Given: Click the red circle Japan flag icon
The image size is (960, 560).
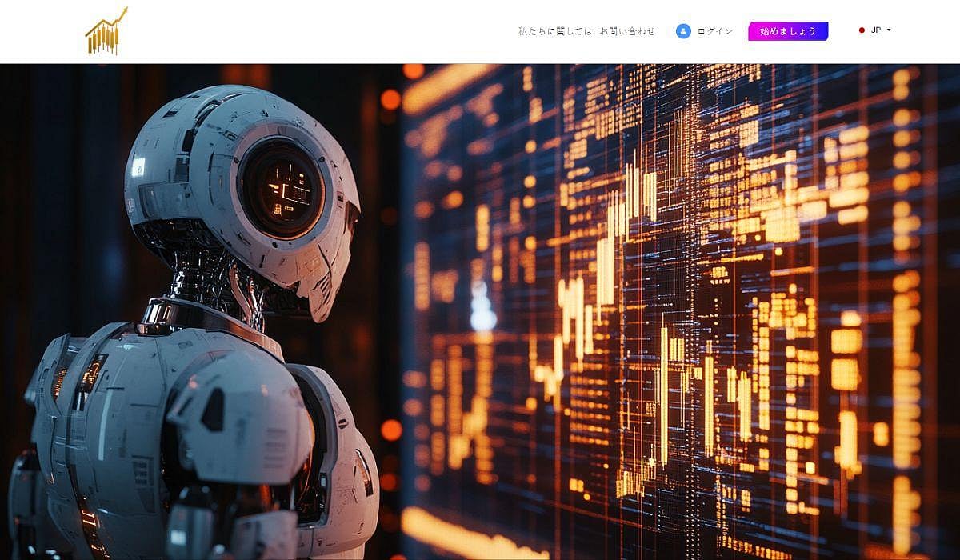Looking at the screenshot, I should [862, 30].
